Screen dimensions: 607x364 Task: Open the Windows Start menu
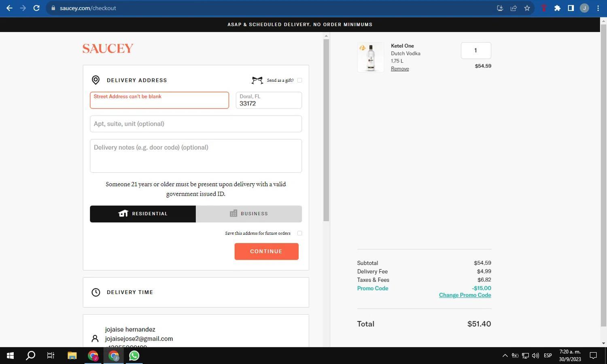tap(10, 356)
